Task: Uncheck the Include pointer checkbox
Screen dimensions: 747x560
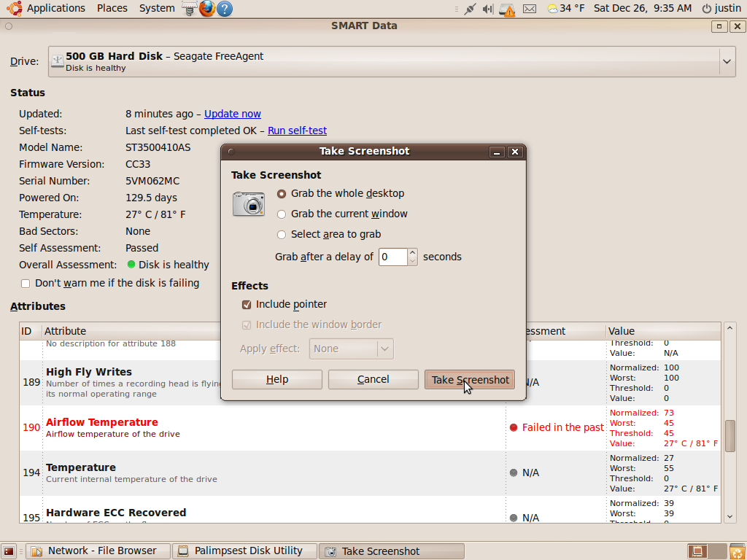Action: [247, 305]
